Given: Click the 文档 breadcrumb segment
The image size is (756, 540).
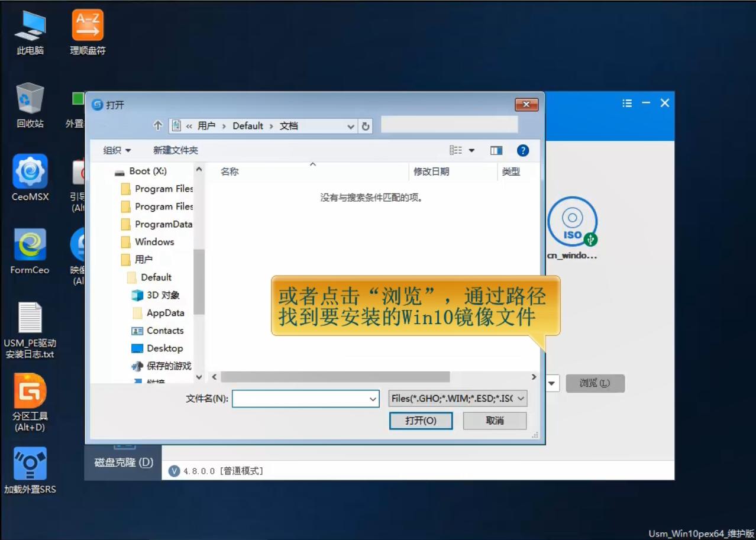Looking at the screenshot, I should 289,126.
